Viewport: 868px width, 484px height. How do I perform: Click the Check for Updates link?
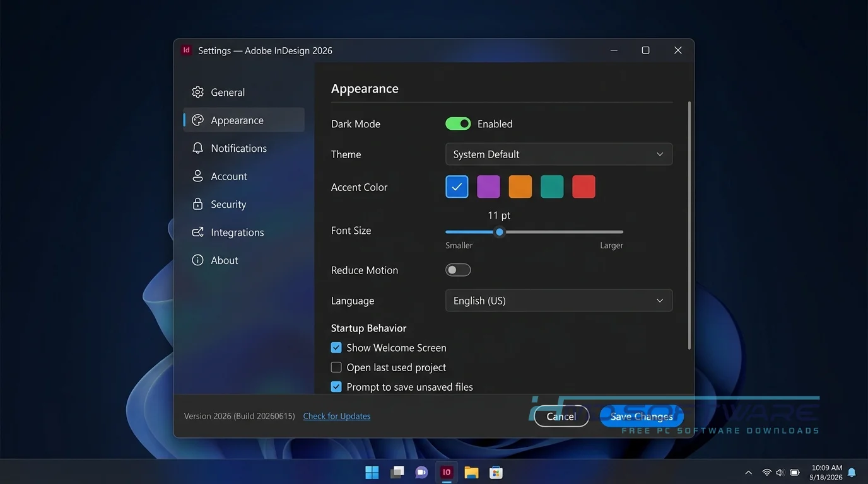click(x=337, y=416)
